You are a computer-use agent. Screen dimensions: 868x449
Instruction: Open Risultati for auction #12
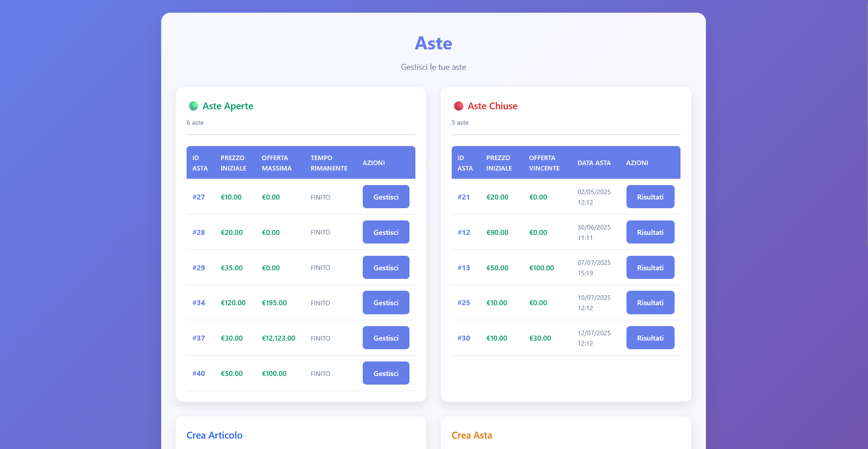(x=650, y=232)
